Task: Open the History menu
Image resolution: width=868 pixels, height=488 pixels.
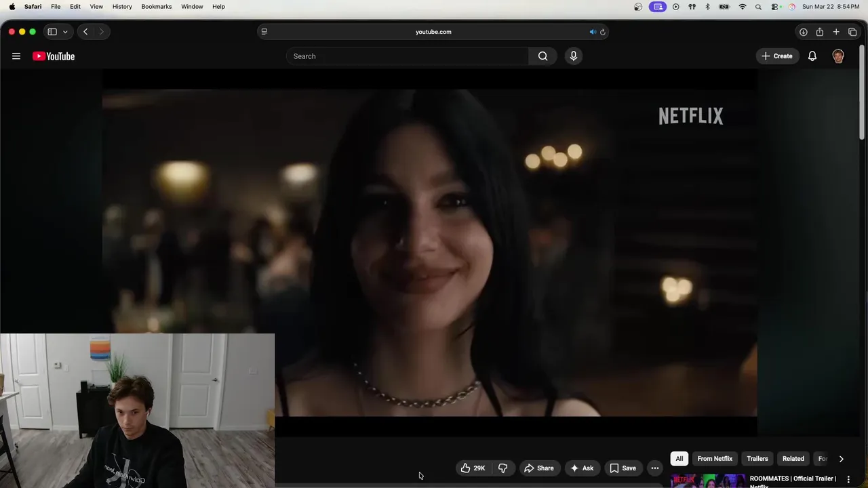Action: click(122, 7)
